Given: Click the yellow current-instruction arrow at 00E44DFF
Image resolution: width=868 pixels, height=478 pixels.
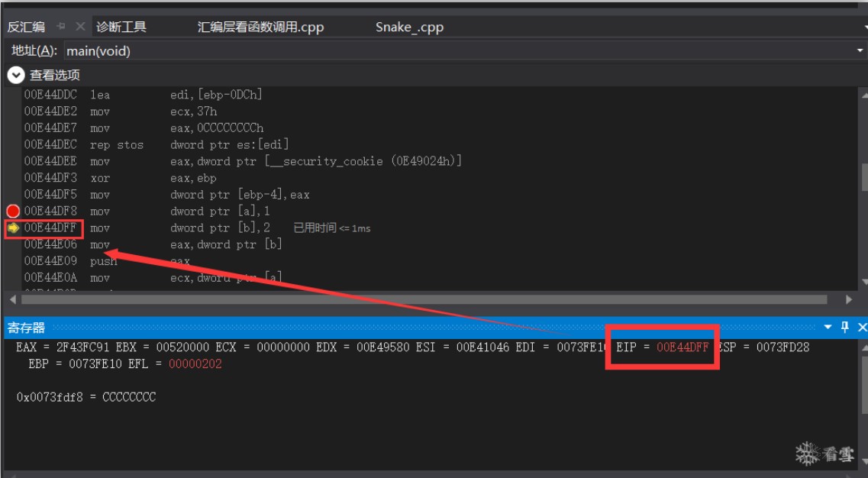Looking at the screenshot, I should [13, 228].
